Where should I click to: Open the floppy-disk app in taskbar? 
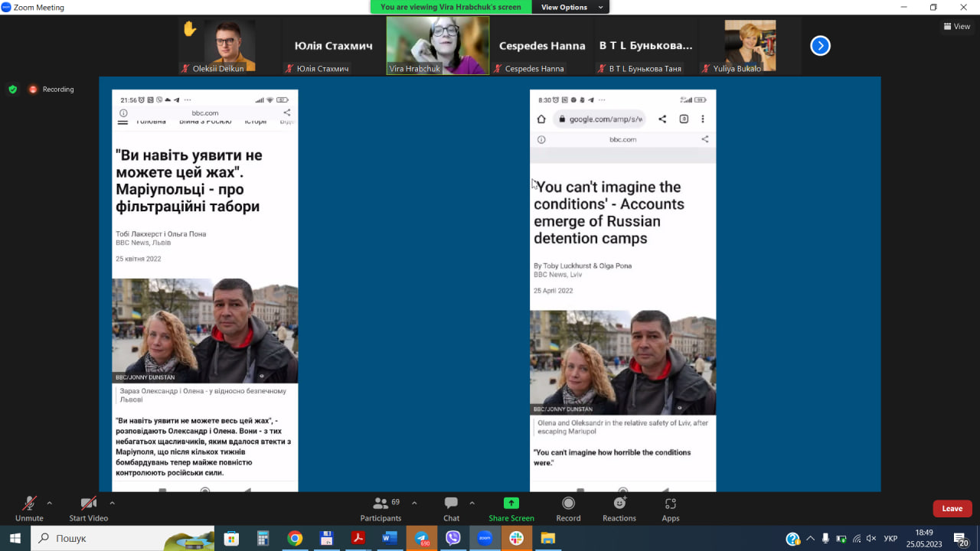[x=326, y=538]
